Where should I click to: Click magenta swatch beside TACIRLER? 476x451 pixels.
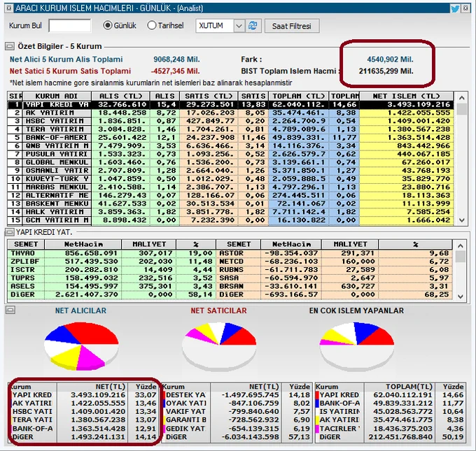tap(317, 429)
